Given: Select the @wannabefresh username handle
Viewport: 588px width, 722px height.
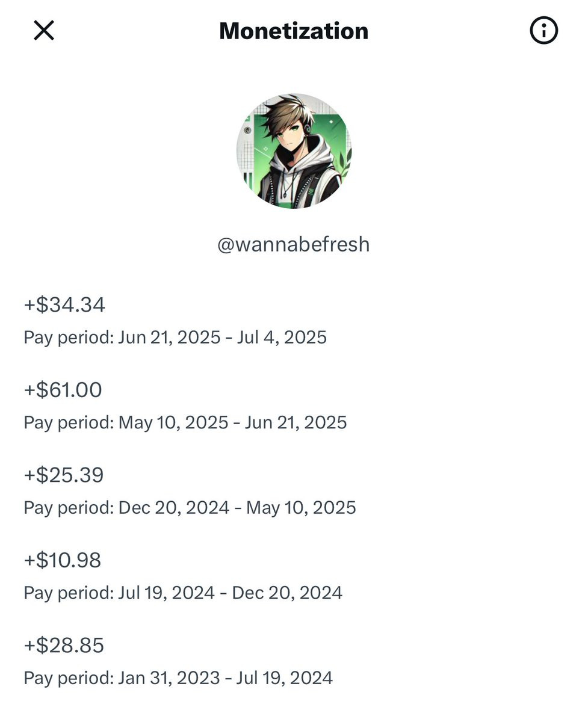Looking at the screenshot, I should pos(294,244).
